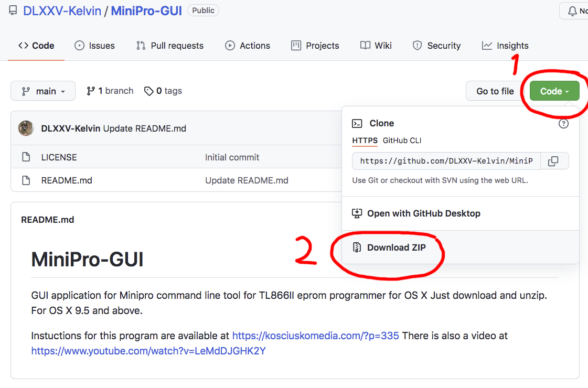
Task: Open the LICENSE file
Action: pos(59,157)
